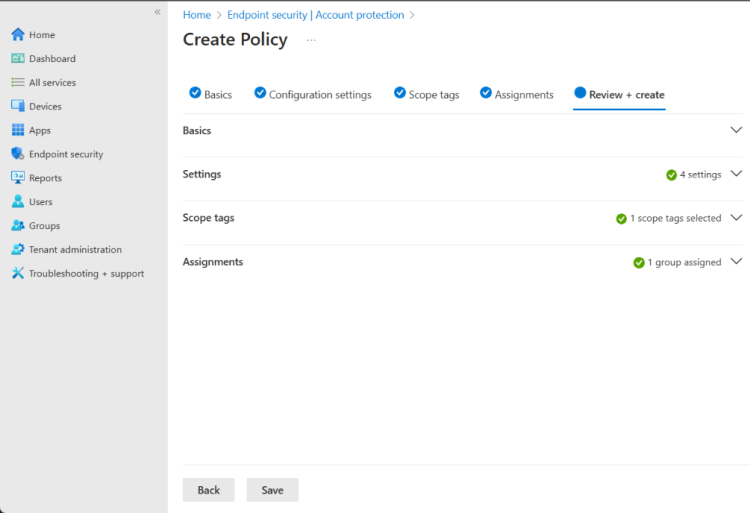Follow Endpoint security | Account protection breadcrumb
The image size is (750, 513).
[x=316, y=15]
